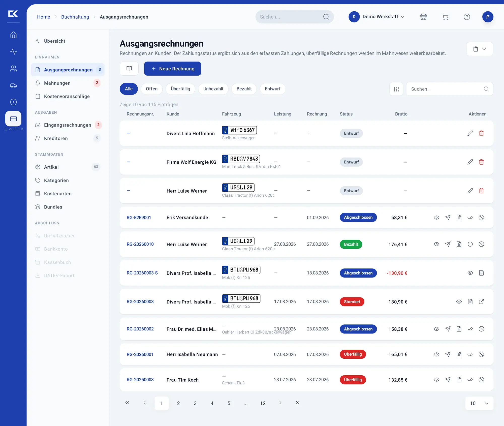Screen dimensions: 504x426
Task: View invoice RG-20260001 with the eye icon
Action: coord(436,354)
